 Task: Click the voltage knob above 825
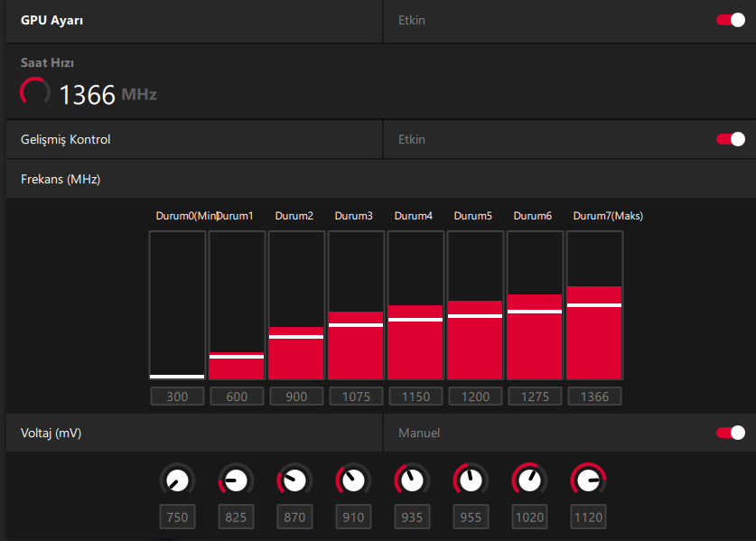point(236,480)
